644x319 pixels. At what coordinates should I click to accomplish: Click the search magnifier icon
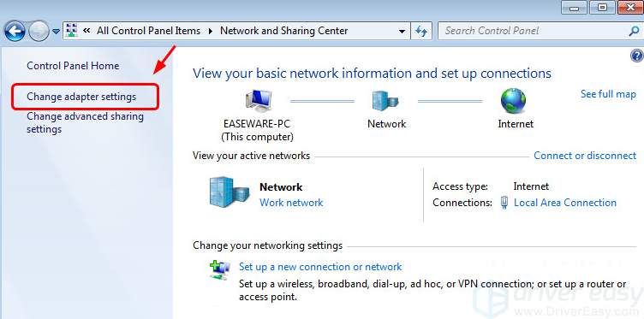pos(634,31)
